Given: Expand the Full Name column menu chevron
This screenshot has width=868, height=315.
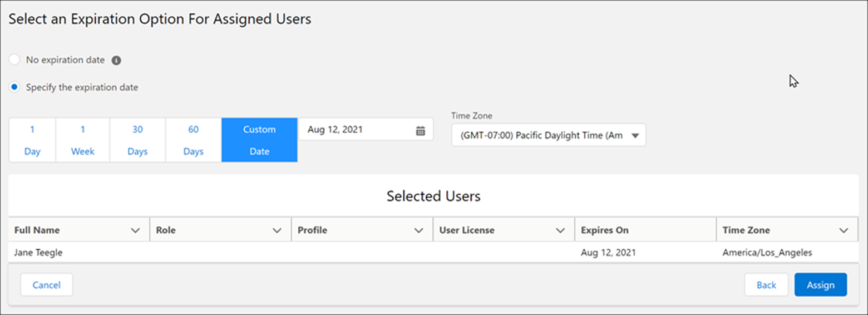Looking at the screenshot, I should point(135,230).
